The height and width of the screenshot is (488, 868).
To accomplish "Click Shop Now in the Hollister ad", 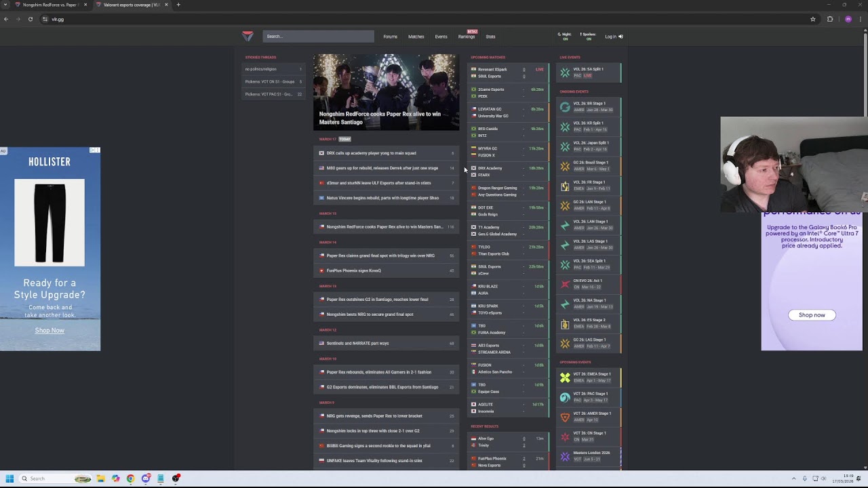I will click(x=50, y=330).
